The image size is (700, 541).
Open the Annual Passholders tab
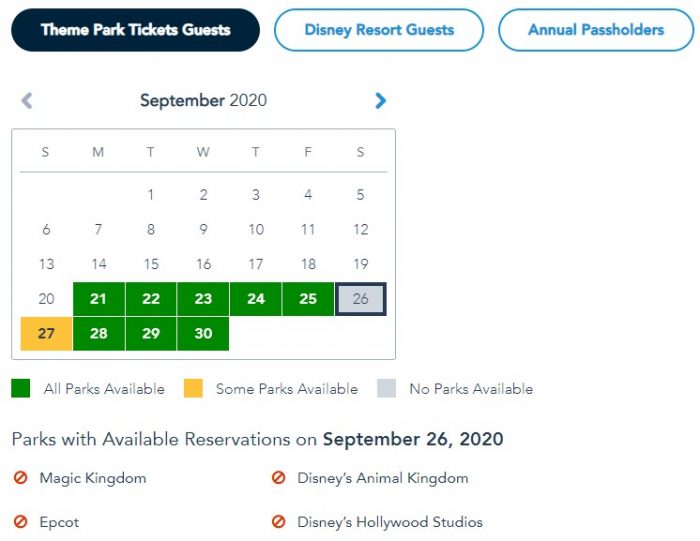(x=596, y=30)
